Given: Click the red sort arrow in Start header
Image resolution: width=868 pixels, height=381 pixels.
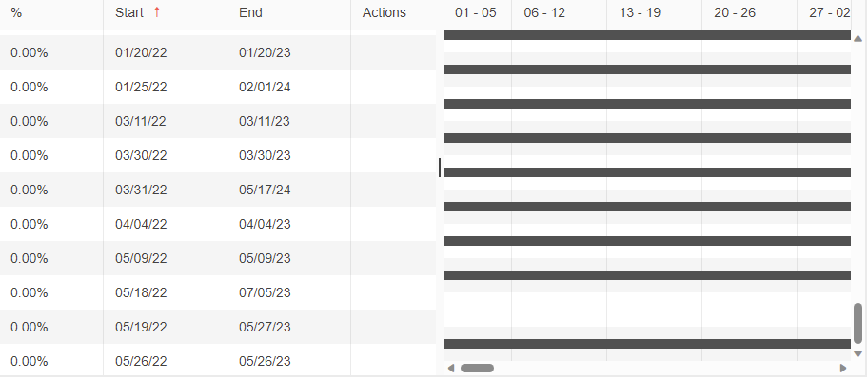Looking at the screenshot, I should 157,12.
